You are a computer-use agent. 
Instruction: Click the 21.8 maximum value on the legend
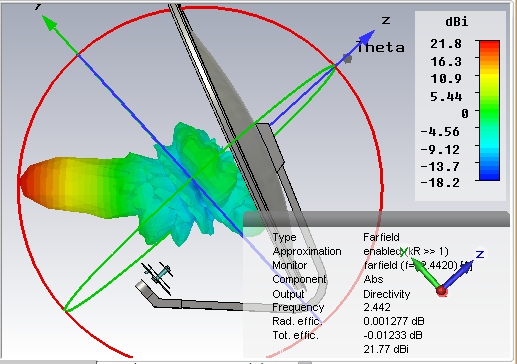point(446,44)
